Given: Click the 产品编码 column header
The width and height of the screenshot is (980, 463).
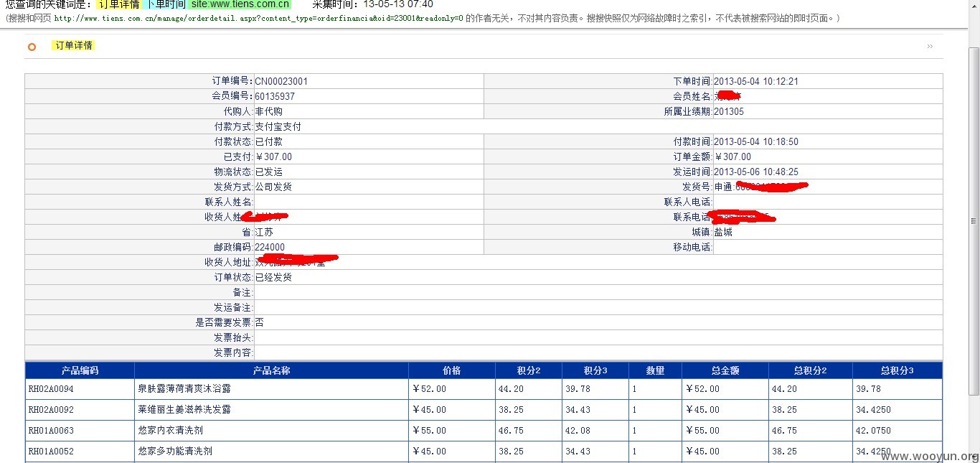Looking at the screenshot, I should 80,371.
